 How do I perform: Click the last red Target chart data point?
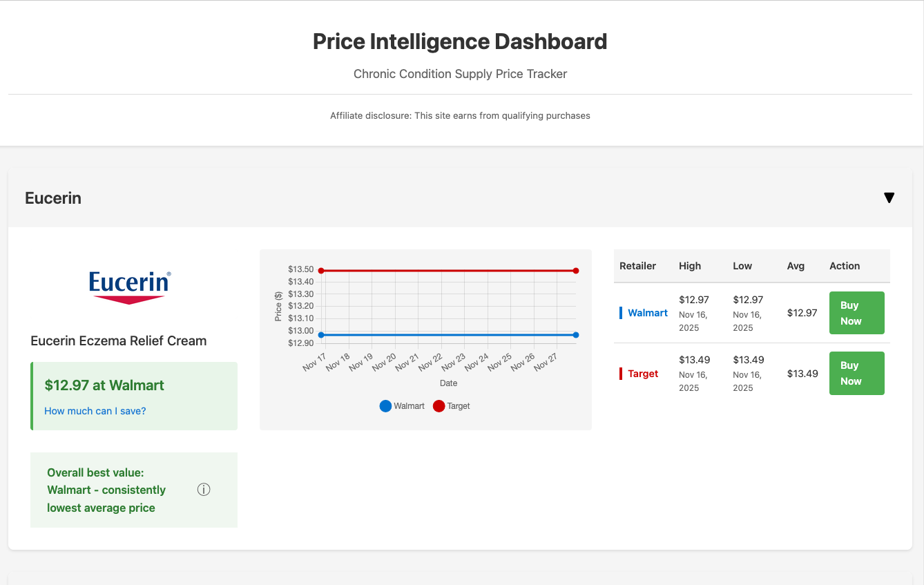click(x=576, y=271)
